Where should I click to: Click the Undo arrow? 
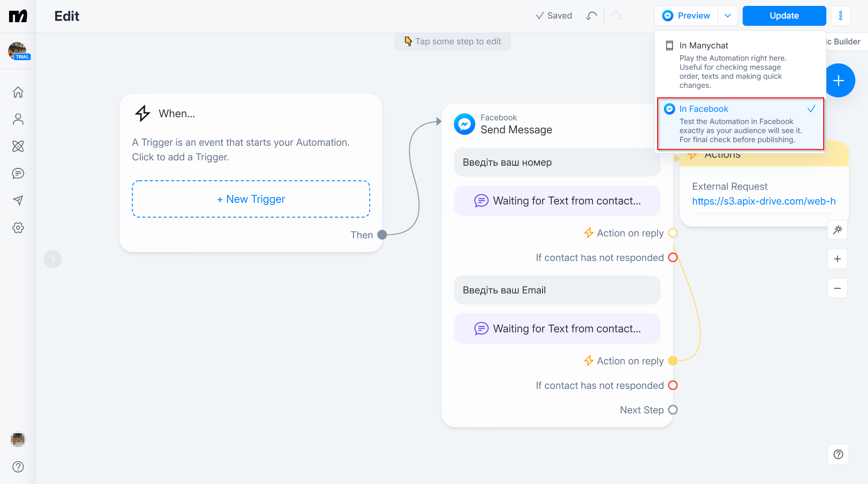point(591,16)
